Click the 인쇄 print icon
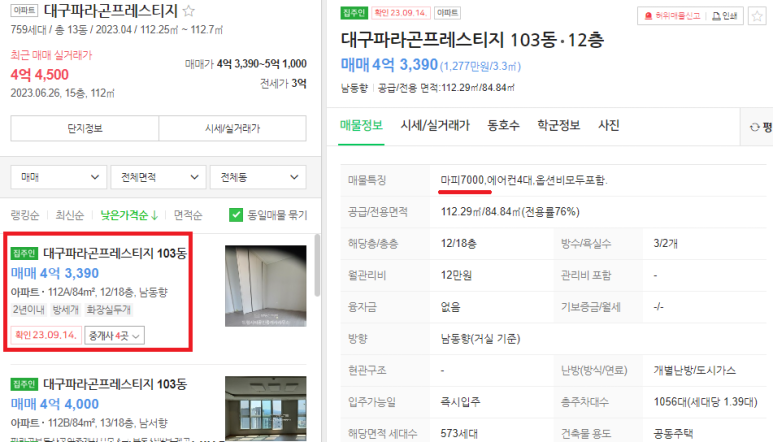The image size is (773, 442). pyautogui.click(x=716, y=16)
